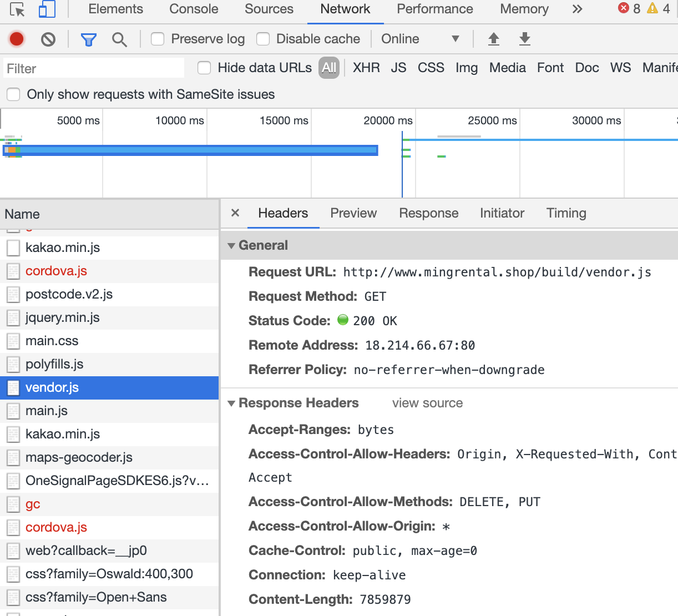This screenshot has width=678, height=616.
Task: Open the Headers detail tab
Action: (x=283, y=213)
